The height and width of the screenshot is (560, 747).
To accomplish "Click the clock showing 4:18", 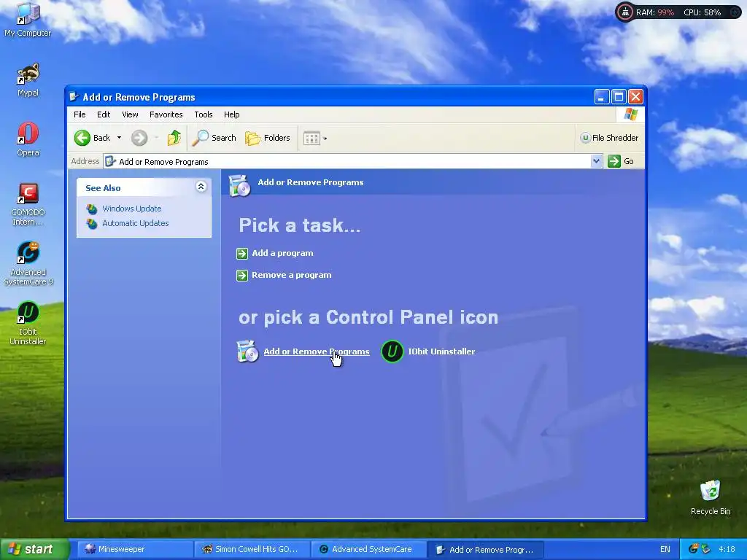I will click(x=727, y=550).
